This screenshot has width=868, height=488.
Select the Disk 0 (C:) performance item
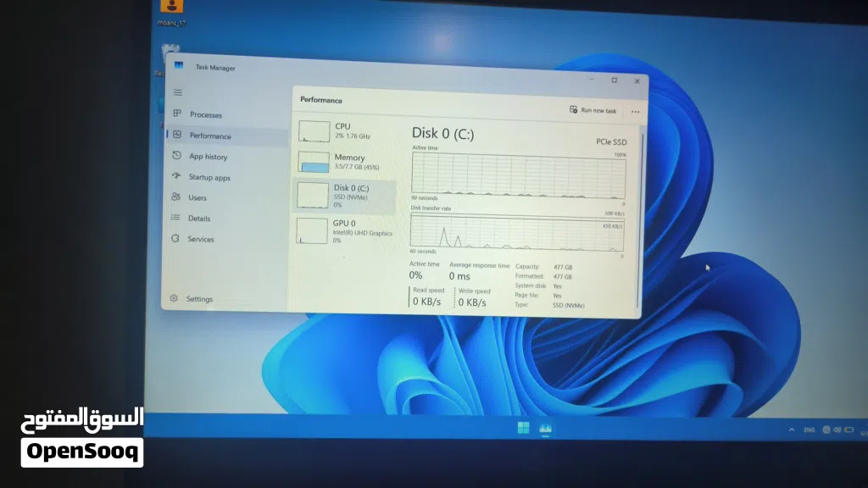tap(344, 196)
